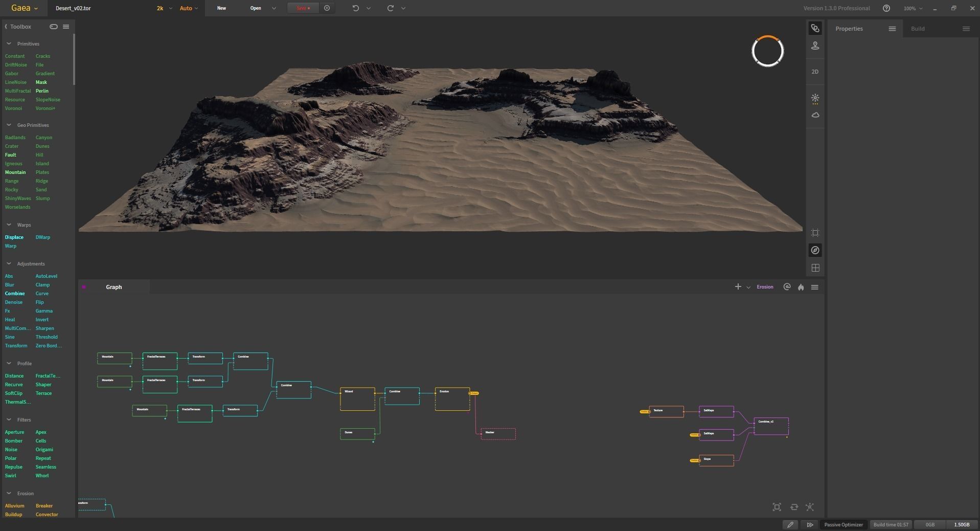Collapse the Profile section
Image resolution: width=980 pixels, height=531 pixels.
click(x=9, y=363)
